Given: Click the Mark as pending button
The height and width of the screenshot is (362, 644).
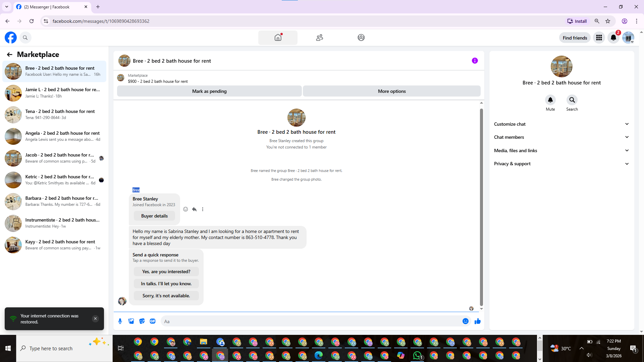Looking at the screenshot, I should click(x=209, y=91).
